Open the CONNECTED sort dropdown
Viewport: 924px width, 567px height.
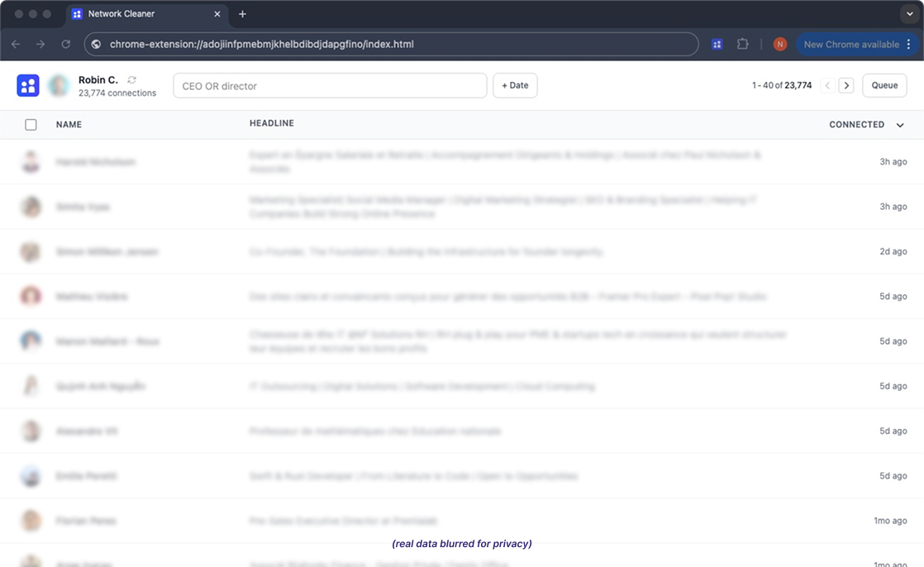tap(901, 124)
